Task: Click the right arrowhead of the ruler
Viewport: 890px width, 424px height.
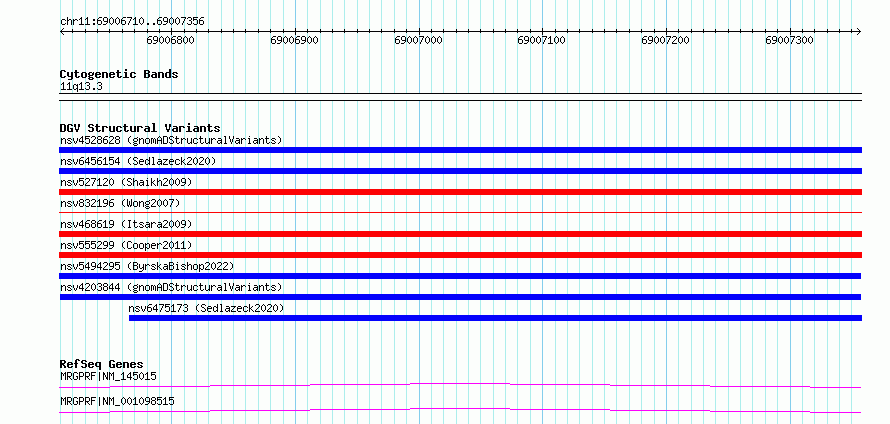Action: [x=859, y=31]
